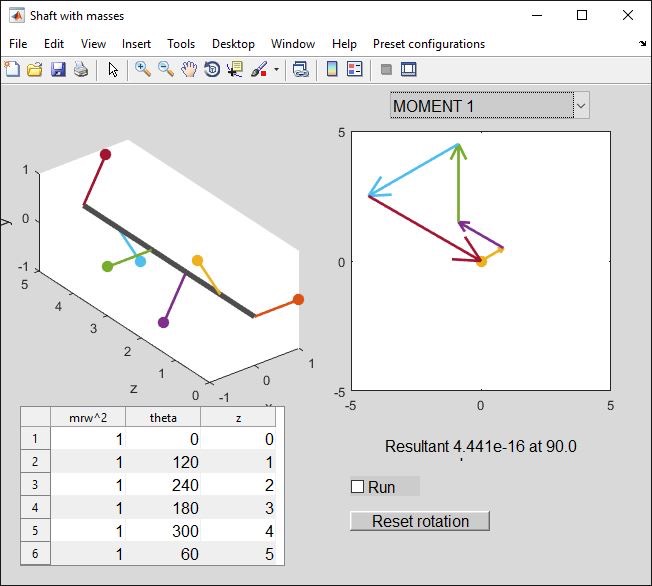Viewport: 652px width, 586px height.
Task: Expand the Brush tool dropdown arrow
Action: tap(276, 70)
